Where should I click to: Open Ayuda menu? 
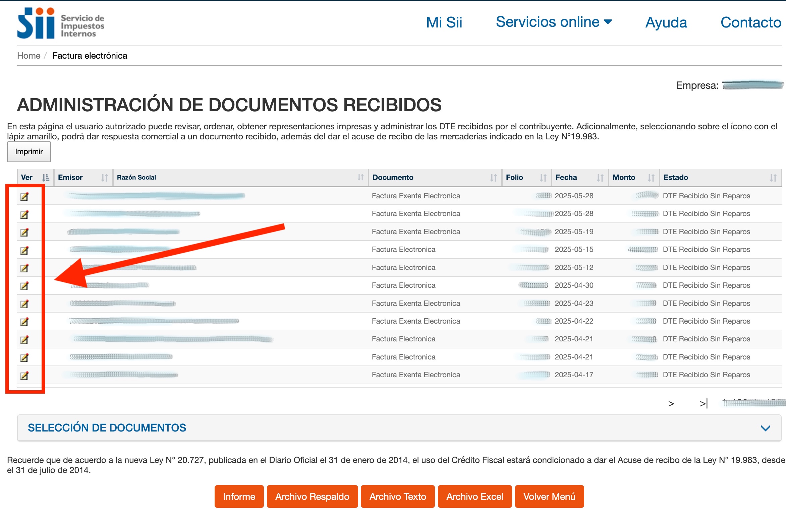tap(666, 23)
